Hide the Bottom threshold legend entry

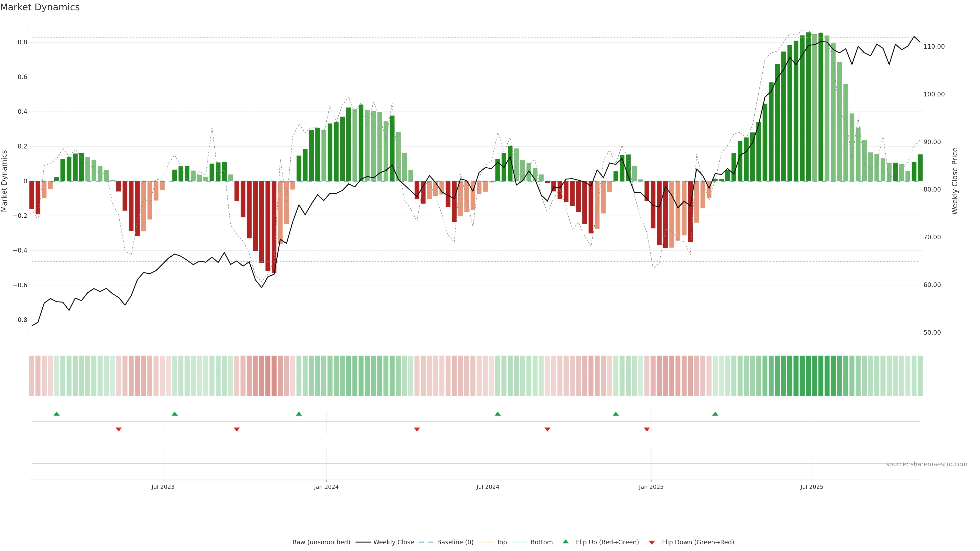[541, 542]
